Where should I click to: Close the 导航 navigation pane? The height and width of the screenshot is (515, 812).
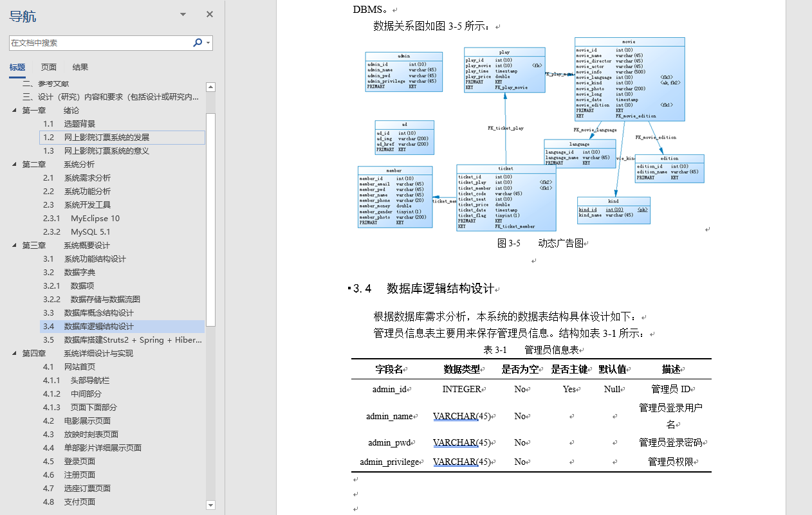pos(209,14)
